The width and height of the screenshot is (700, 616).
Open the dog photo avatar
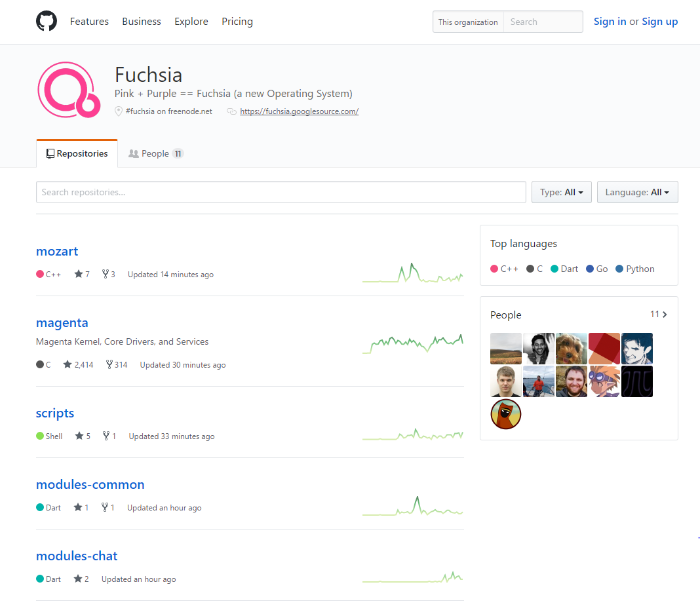(572, 349)
